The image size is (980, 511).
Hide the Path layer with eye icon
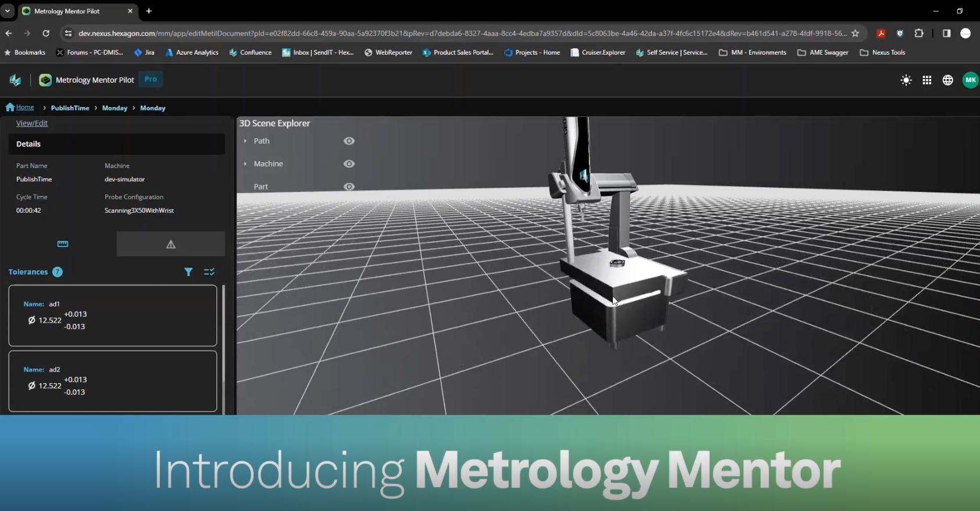tap(349, 141)
